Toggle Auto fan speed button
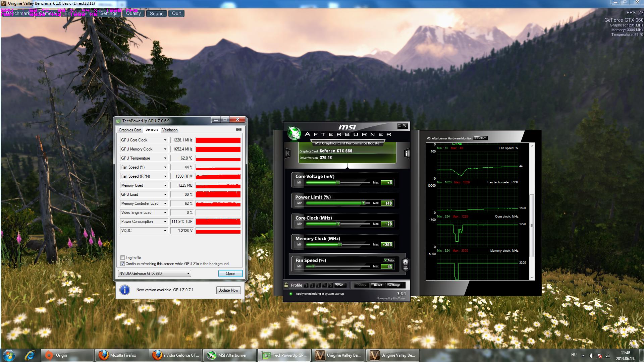This screenshot has width=644, height=362. (389, 260)
